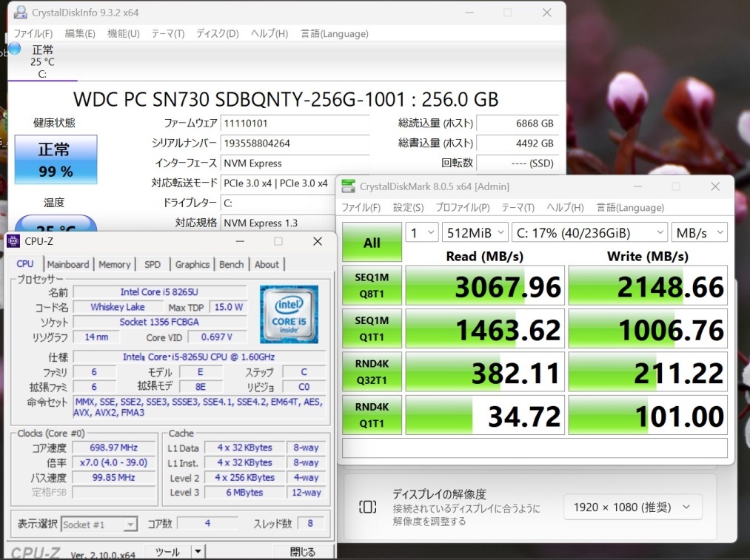Open the MB/s unit dropdown

click(x=700, y=233)
